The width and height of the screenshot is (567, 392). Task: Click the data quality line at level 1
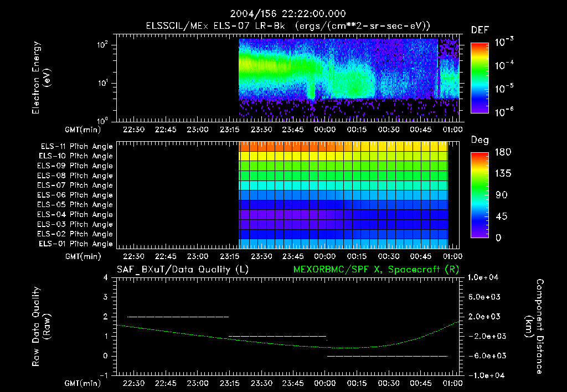click(277, 336)
